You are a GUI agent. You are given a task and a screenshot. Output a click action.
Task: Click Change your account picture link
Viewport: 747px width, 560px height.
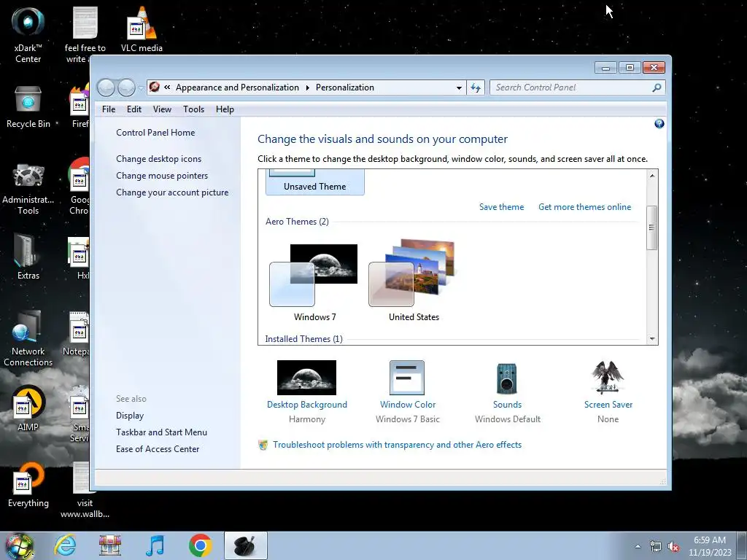pos(172,192)
